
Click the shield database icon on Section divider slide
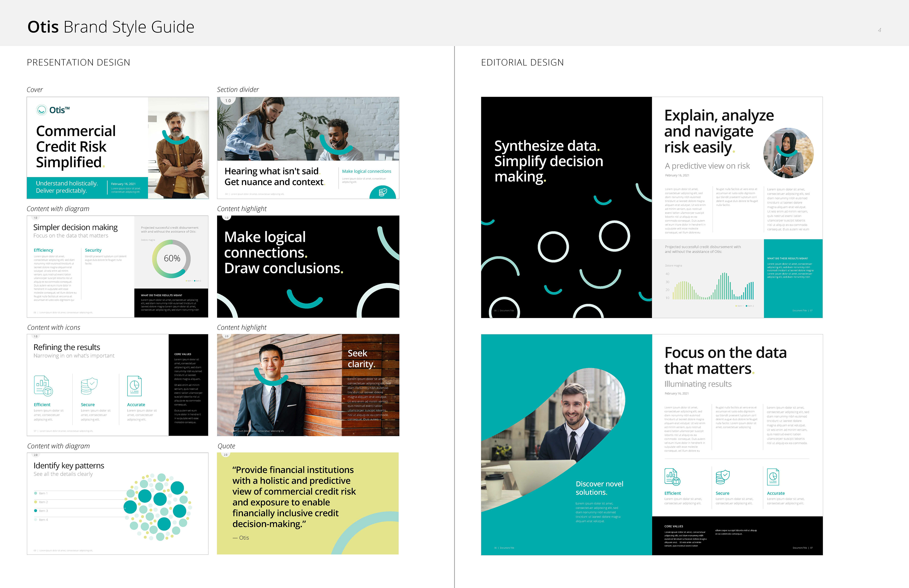pos(382,192)
